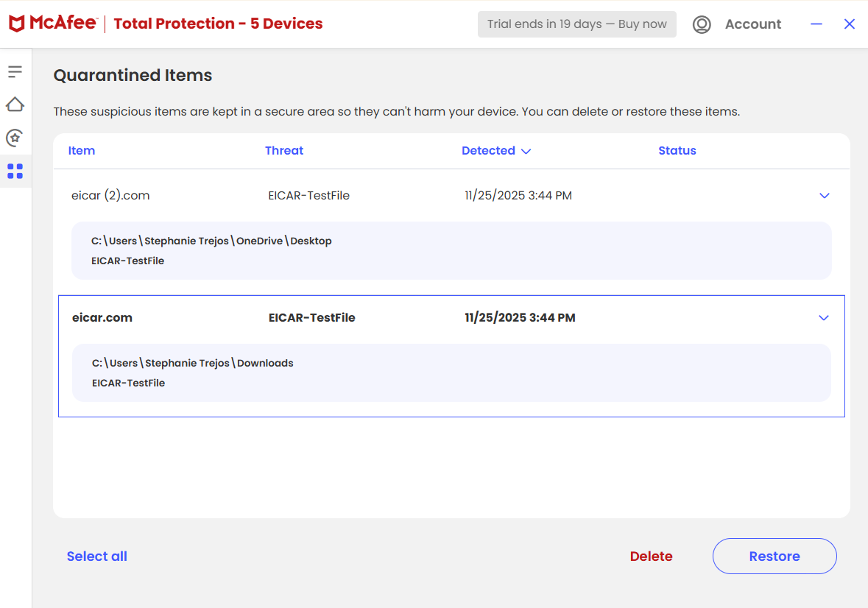Collapse details for eicar (2).com
Image resolution: width=868 pixels, height=608 pixels.
click(x=824, y=196)
